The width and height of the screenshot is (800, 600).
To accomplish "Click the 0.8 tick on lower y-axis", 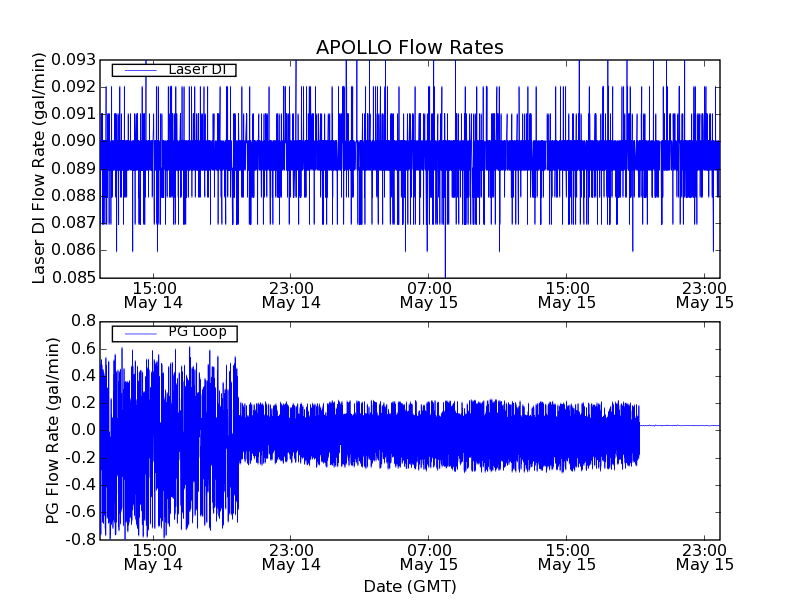I will (x=82, y=321).
